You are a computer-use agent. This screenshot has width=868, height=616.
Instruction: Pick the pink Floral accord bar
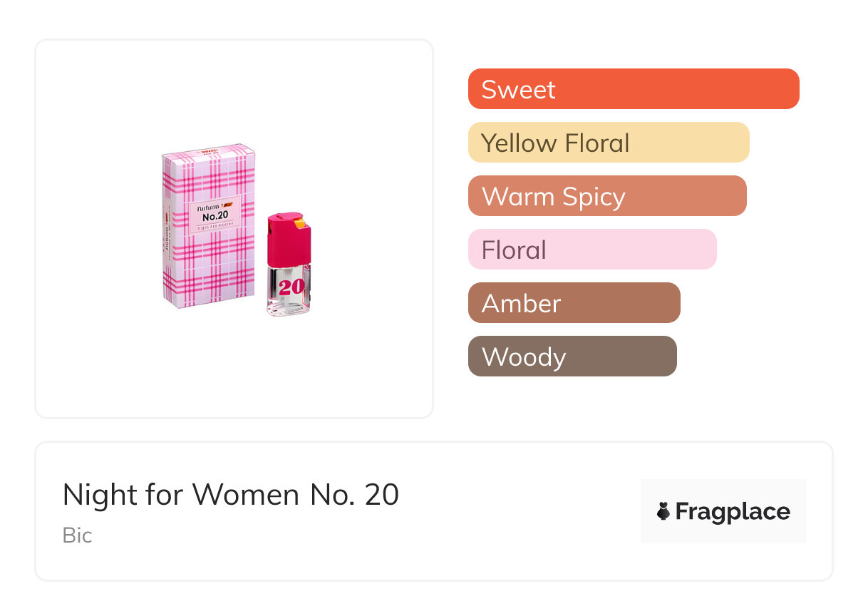point(591,250)
